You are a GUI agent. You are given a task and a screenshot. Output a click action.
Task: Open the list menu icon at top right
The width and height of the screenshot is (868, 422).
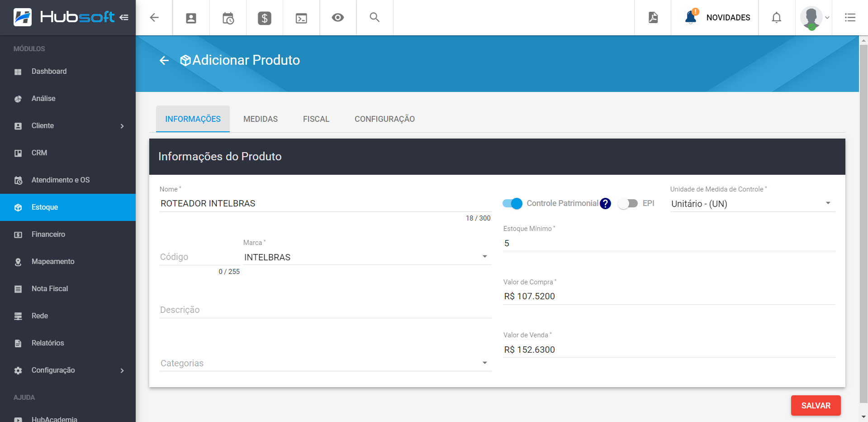click(850, 18)
